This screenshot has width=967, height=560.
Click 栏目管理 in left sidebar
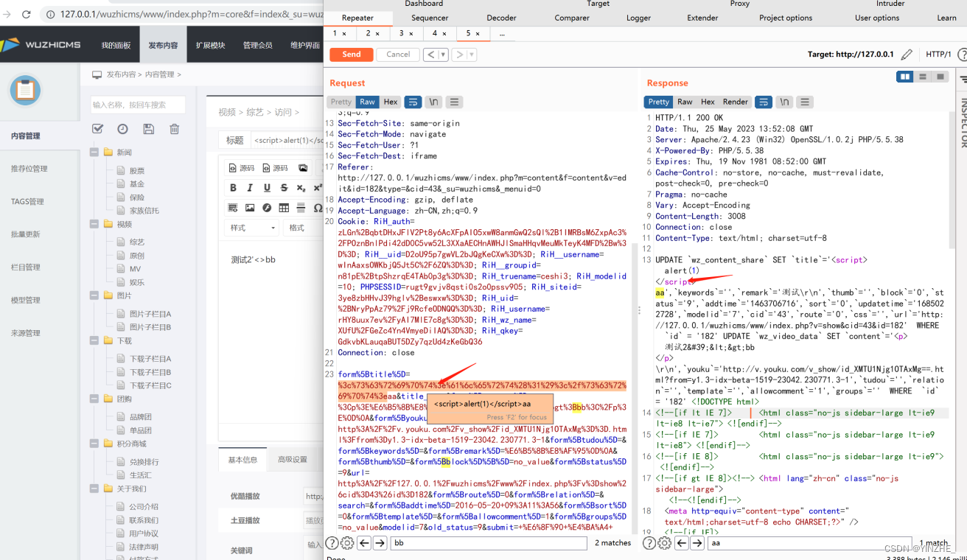point(26,267)
